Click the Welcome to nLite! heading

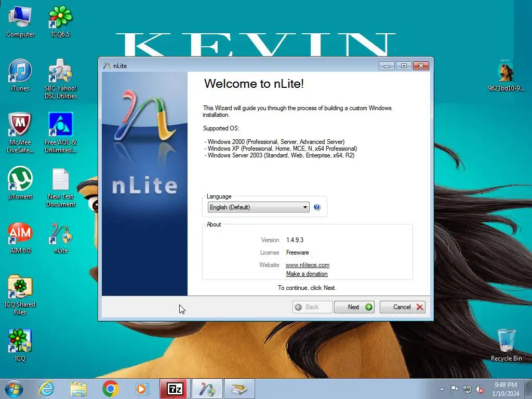[x=254, y=84]
